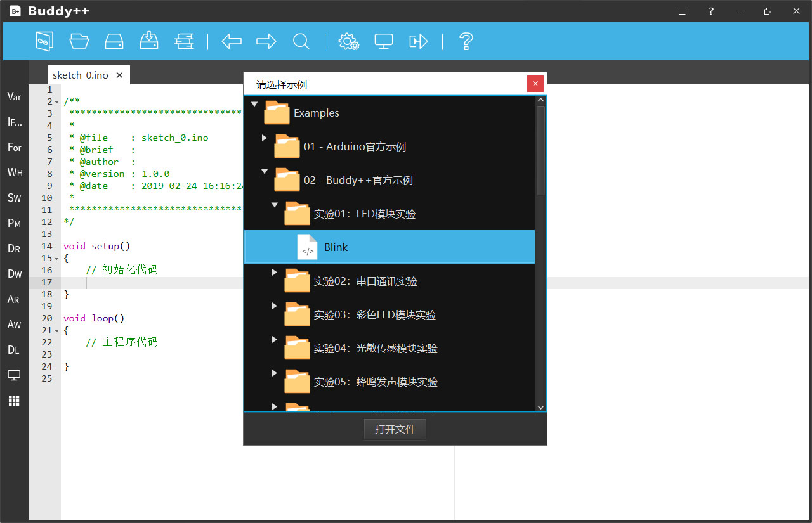Click the Dl sidebar item
Screen dimensions: 812x523
(14, 350)
